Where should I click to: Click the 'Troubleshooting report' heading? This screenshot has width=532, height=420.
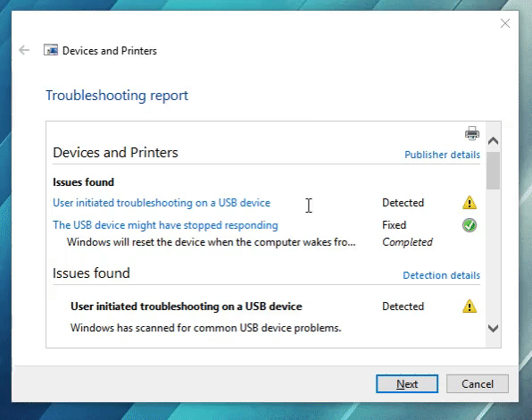point(117,96)
